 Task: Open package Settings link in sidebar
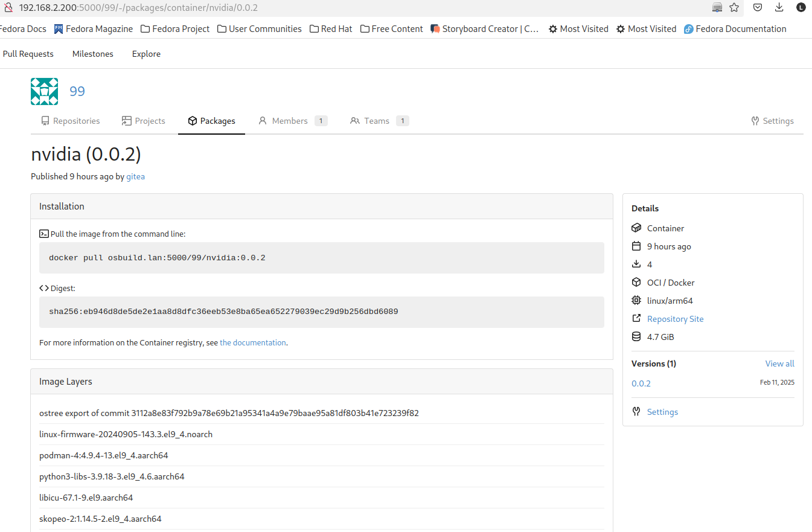pyautogui.click(x=662, y=412)
